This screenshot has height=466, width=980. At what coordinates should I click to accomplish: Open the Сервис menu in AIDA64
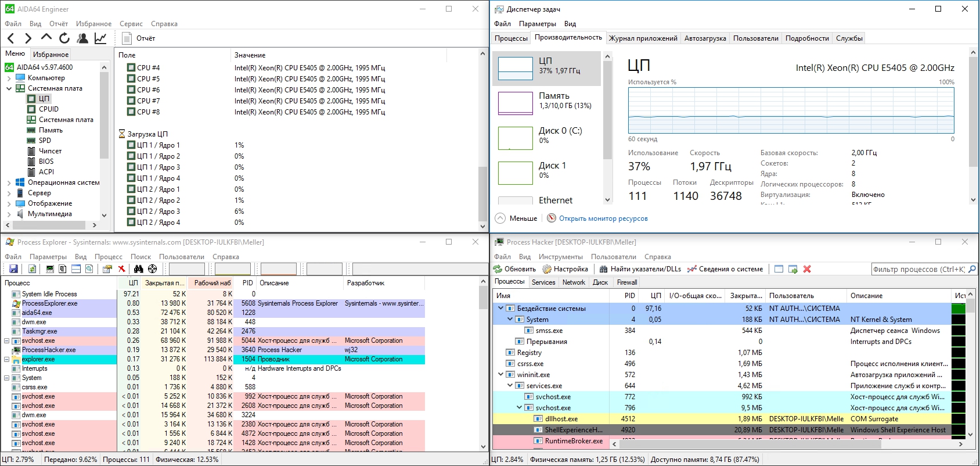pos(131,24)
